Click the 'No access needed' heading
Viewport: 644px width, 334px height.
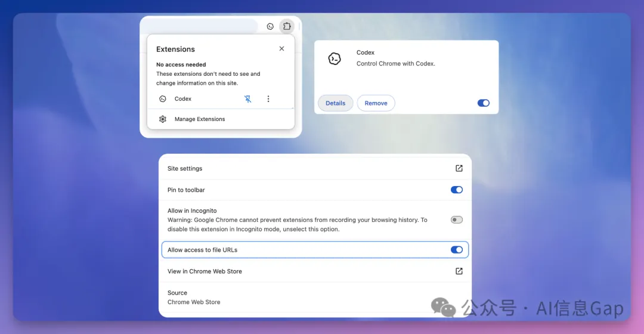[181, 64]
